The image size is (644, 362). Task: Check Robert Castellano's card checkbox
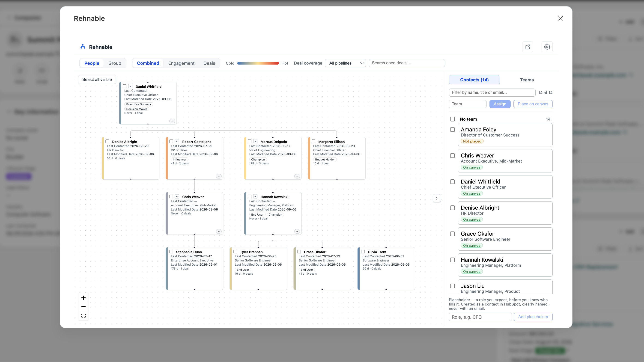(171, 141)
